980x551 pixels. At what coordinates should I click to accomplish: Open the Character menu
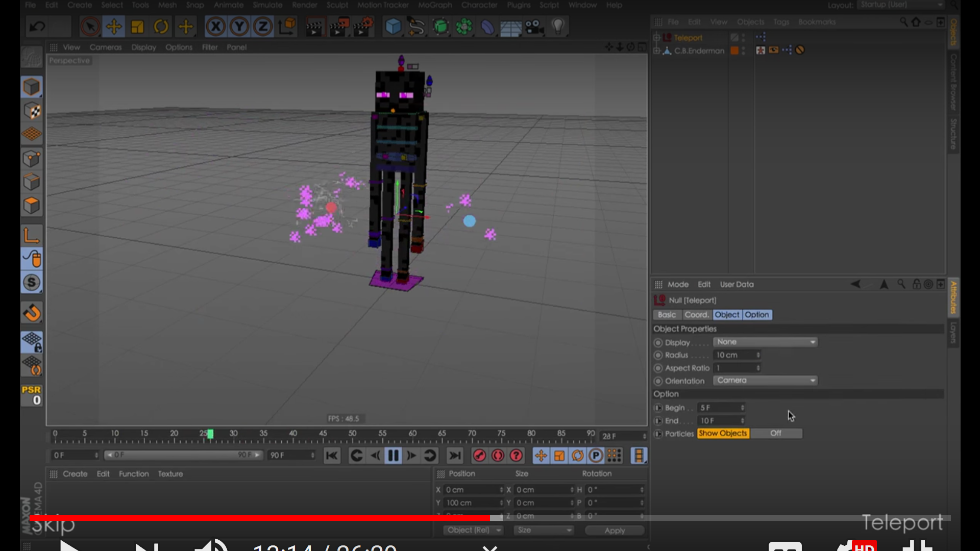tap(479, 5)
